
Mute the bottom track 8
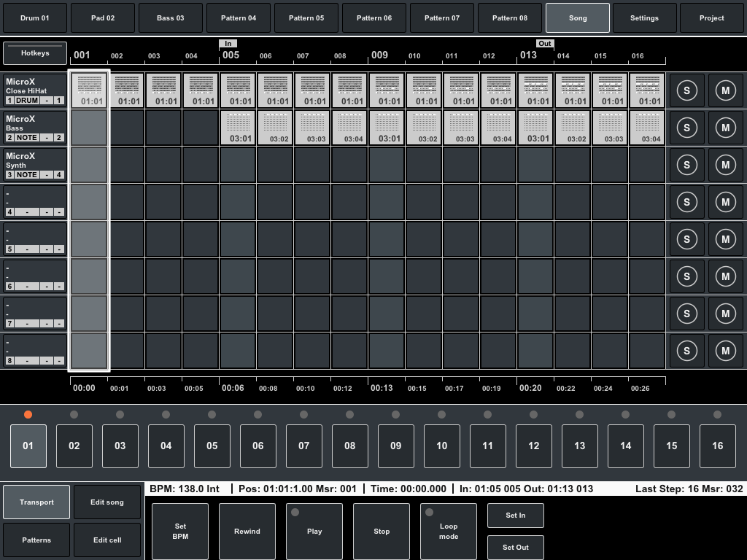coord(726,350)
